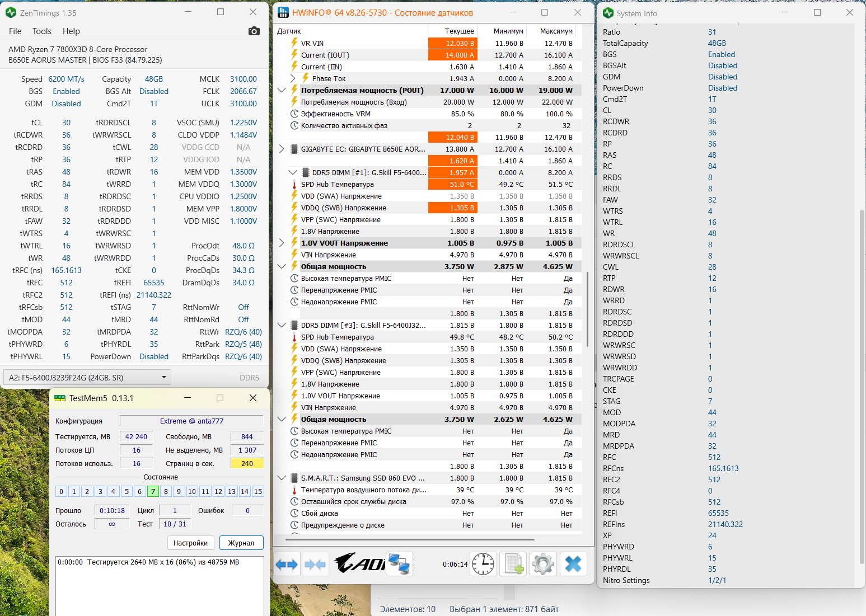This screenshot has width=866, height=616.
Task: Expand the GIGABYTE EC sensor group
Action: tap(282, 149)
